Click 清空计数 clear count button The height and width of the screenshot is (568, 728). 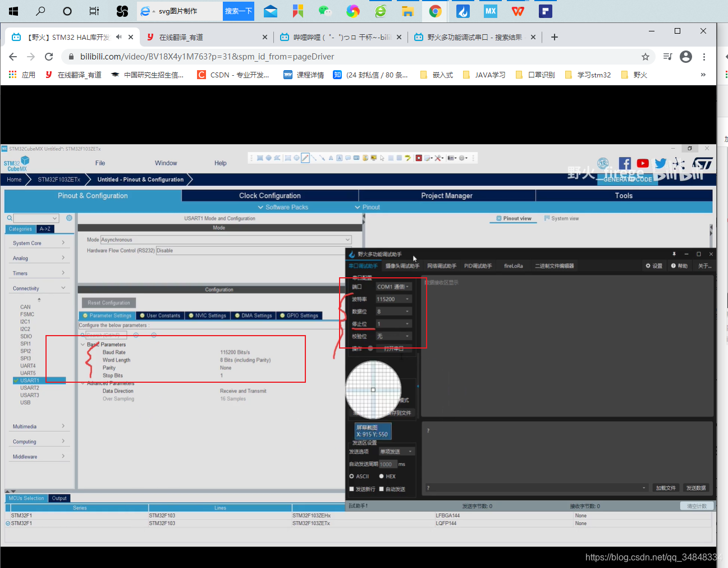[697, 506]
